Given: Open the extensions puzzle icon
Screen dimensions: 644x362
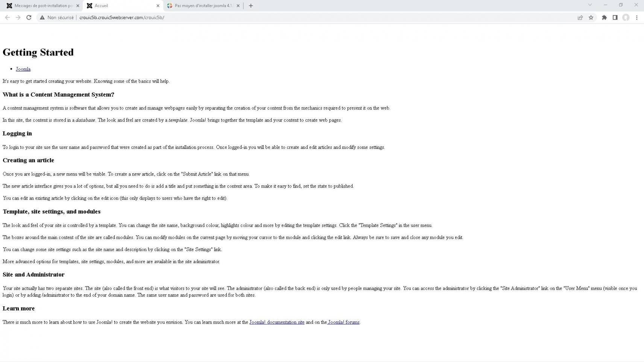Looking at the screenshot, I should pos(604,17).
